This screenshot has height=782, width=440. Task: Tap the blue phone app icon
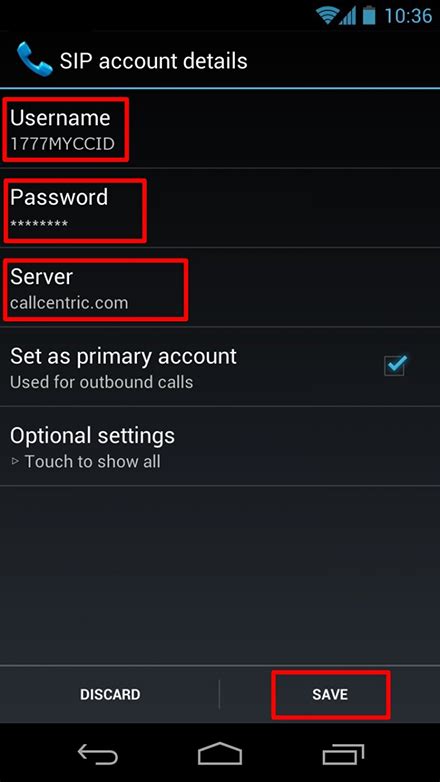pyautogui.click(x=34, y=59)
